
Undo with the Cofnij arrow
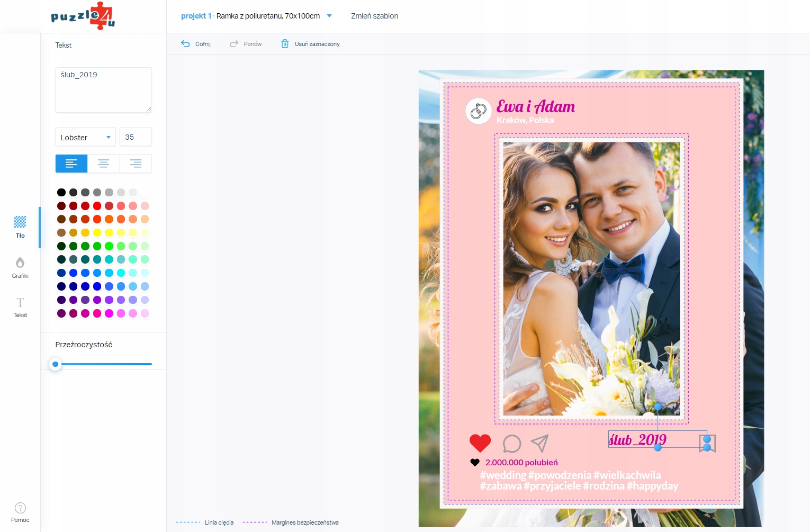[185, 44]
